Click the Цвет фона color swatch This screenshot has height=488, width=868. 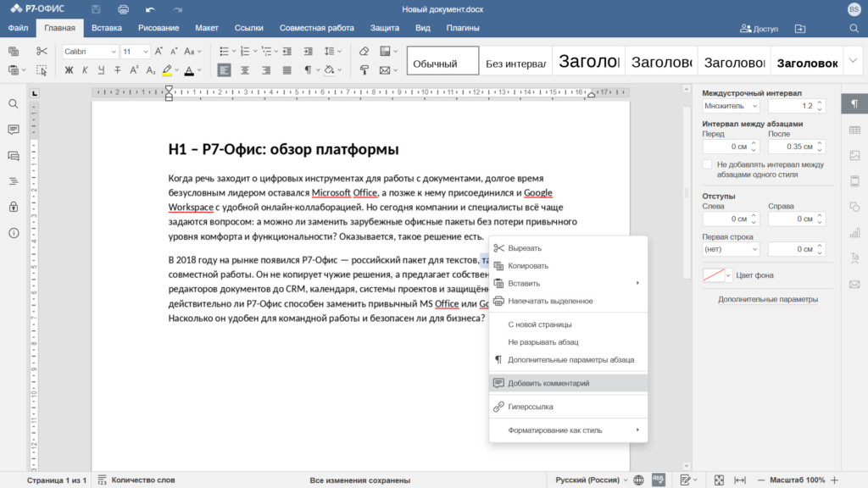714,275
